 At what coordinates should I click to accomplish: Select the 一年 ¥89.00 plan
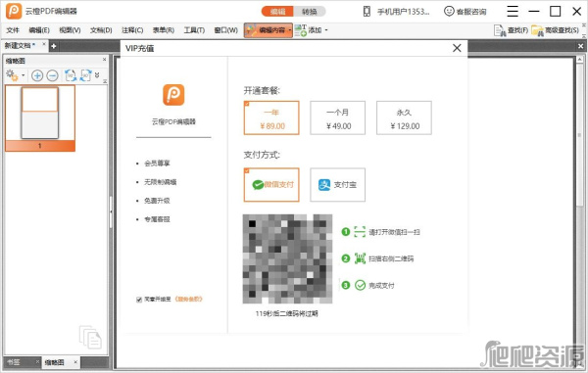pos(271,117)
